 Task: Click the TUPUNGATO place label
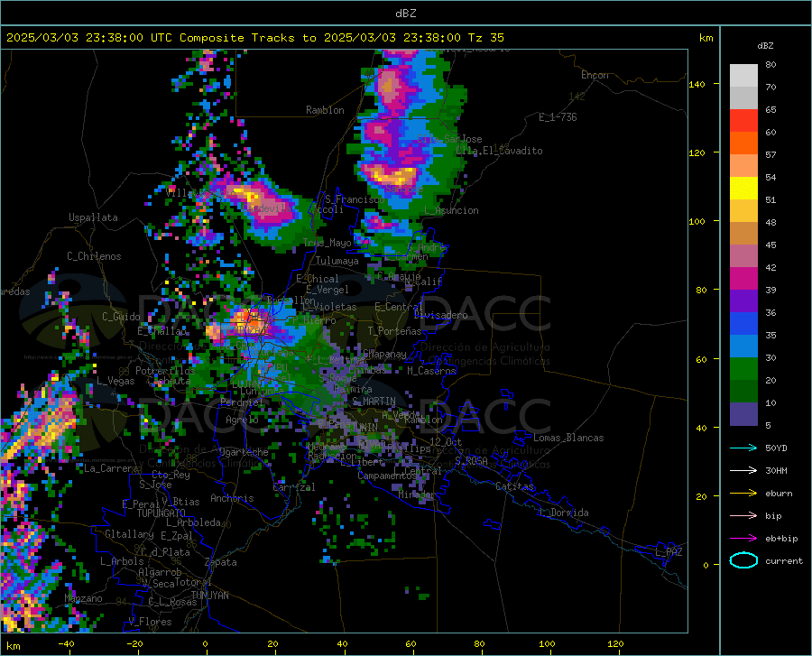tap(161, 513)
